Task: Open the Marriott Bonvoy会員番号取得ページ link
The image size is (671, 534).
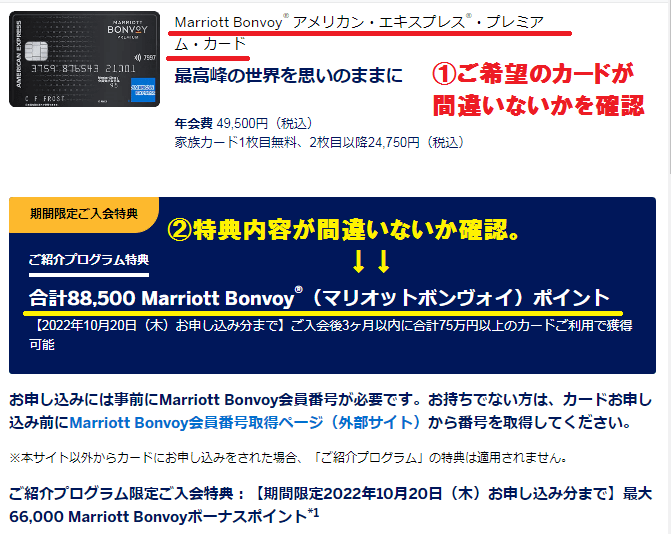Action: click(246, 423)
